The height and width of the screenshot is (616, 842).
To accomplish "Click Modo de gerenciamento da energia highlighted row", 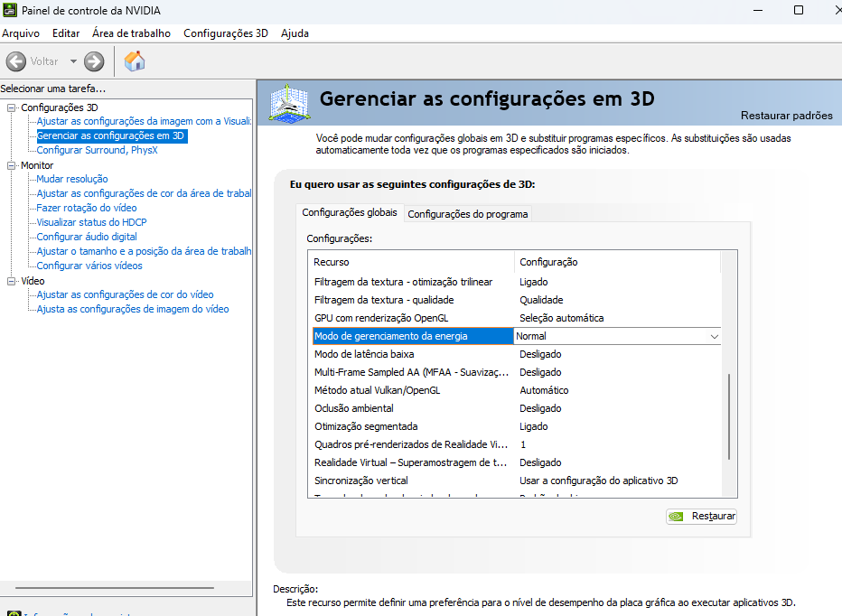I will pyautogui.click(x=413, y=336).
